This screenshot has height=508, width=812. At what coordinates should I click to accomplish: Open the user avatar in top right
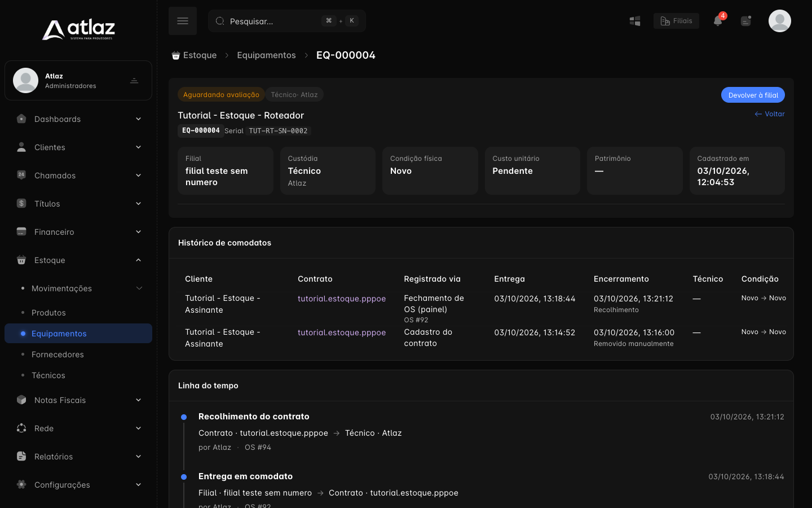tap(780, 21)
